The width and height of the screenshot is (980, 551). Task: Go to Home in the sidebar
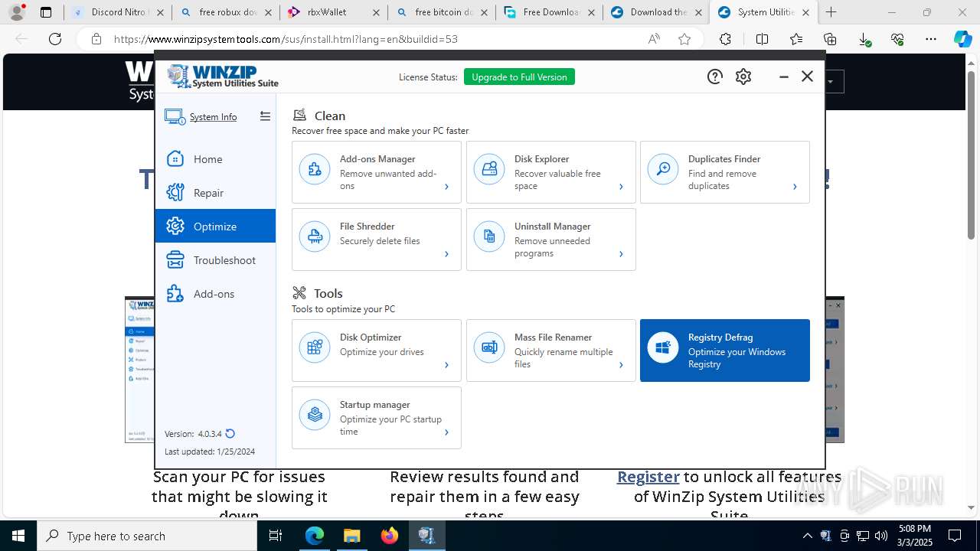[x=215, y=159]
